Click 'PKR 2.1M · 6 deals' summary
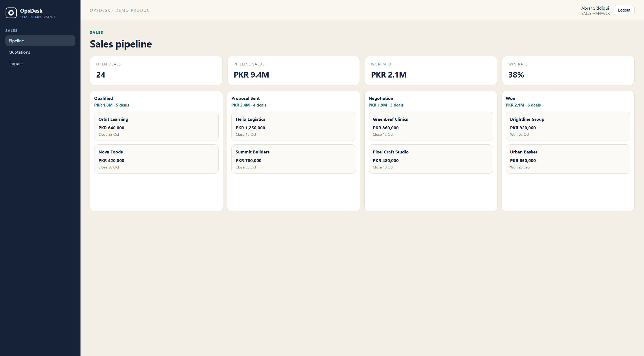644x356 pixels. tap(523, 105)
